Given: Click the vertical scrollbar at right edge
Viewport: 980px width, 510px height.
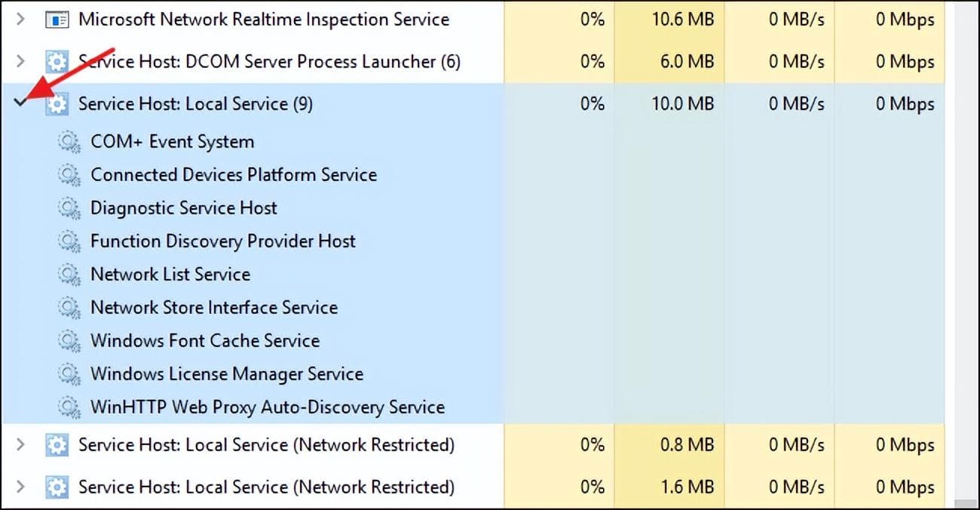Looking at the screenshot, I should point(966,253).
